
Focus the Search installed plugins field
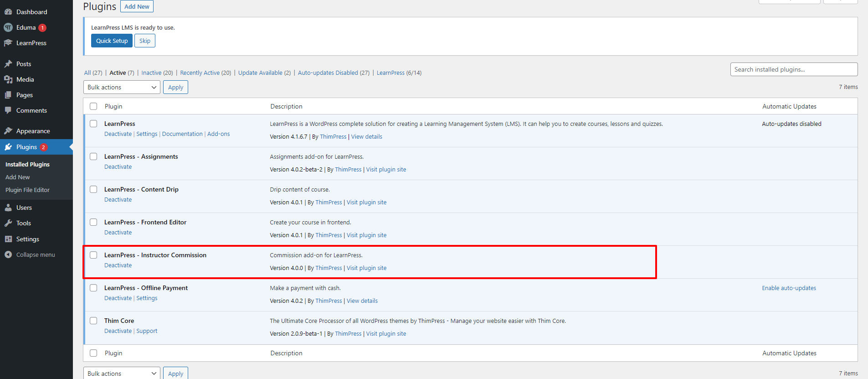pos(794,69)
